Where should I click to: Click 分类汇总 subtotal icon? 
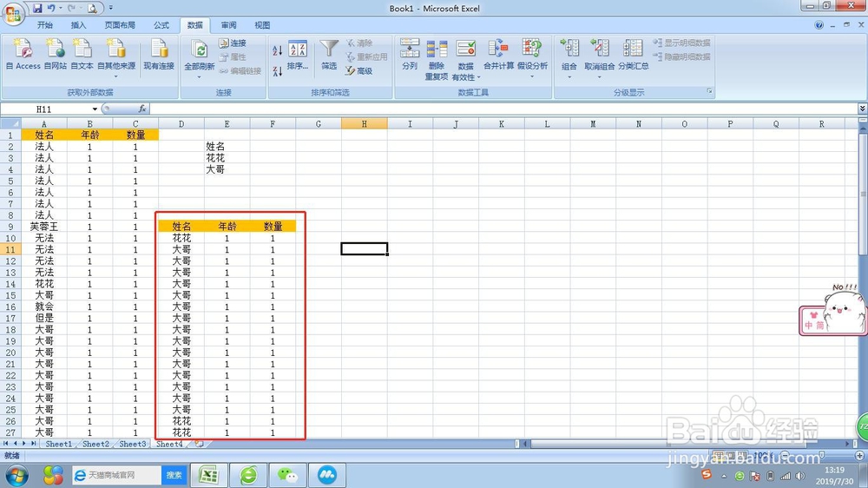pos(634,55)
